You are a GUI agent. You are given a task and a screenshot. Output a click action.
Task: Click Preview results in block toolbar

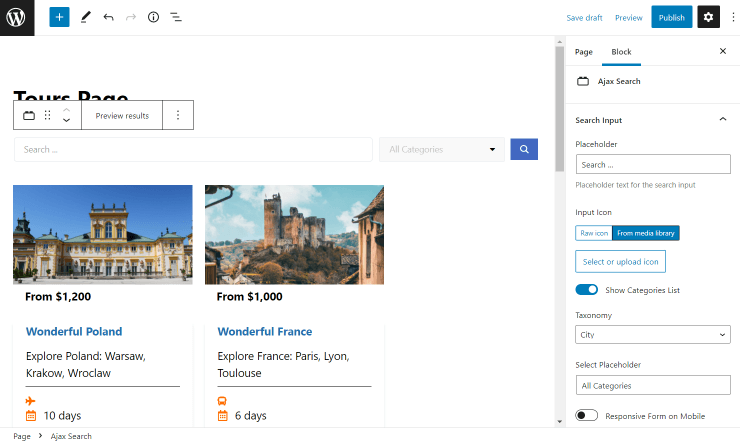(122, 115)
